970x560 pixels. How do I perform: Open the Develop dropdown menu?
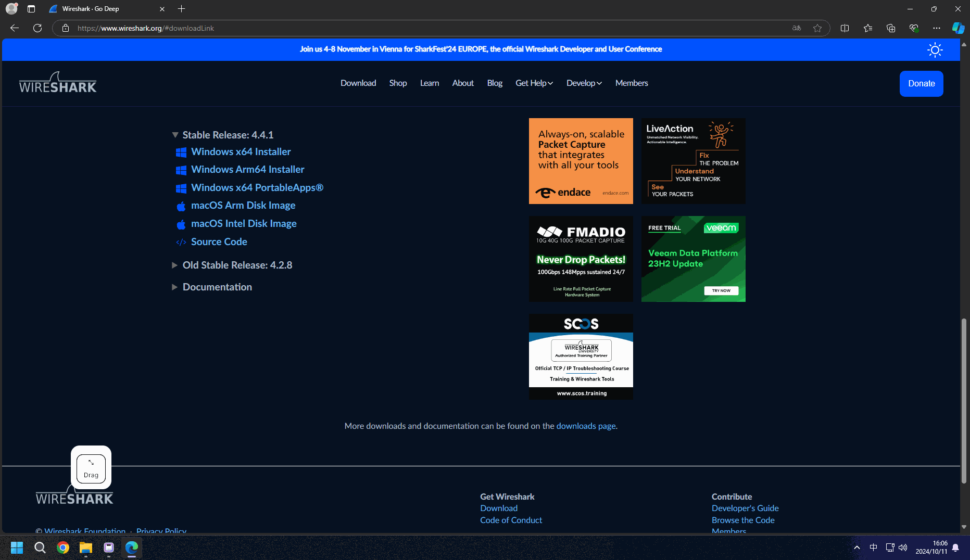(584, 83)
